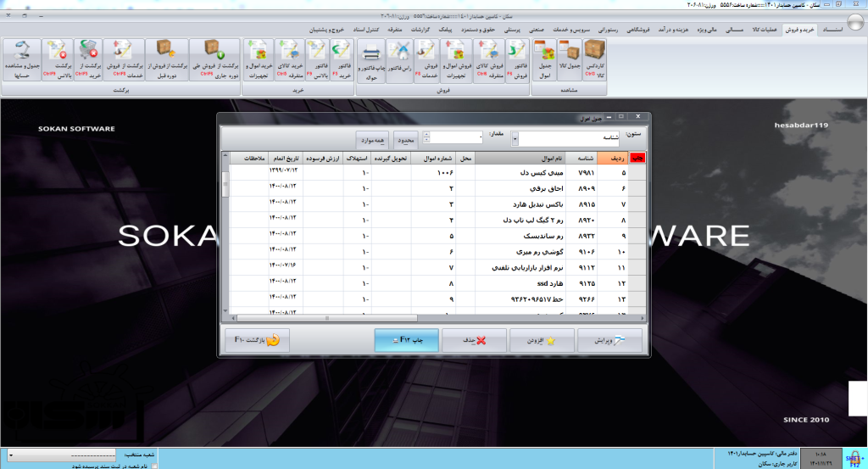Click the چاپ فاکتور و حواله printer icon

click(x=371, y=60)
